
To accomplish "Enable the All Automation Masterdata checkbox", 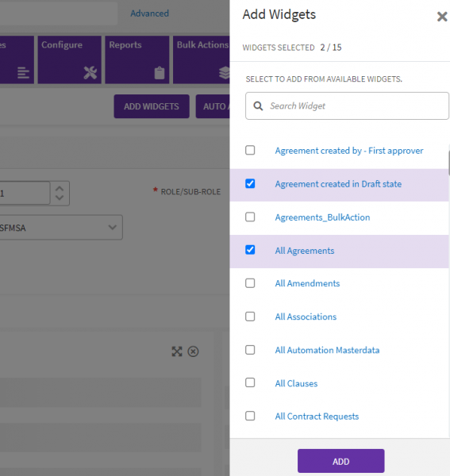I will tap(250, 350).
